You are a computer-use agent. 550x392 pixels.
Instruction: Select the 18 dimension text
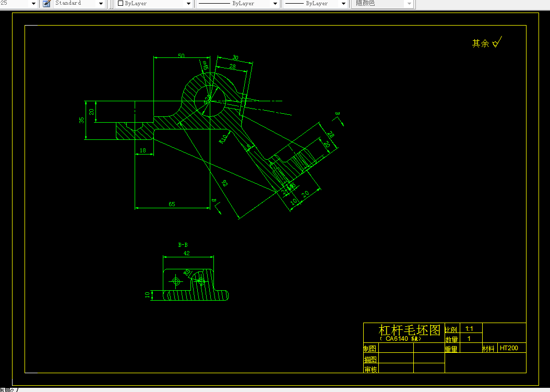coord(143,150)
